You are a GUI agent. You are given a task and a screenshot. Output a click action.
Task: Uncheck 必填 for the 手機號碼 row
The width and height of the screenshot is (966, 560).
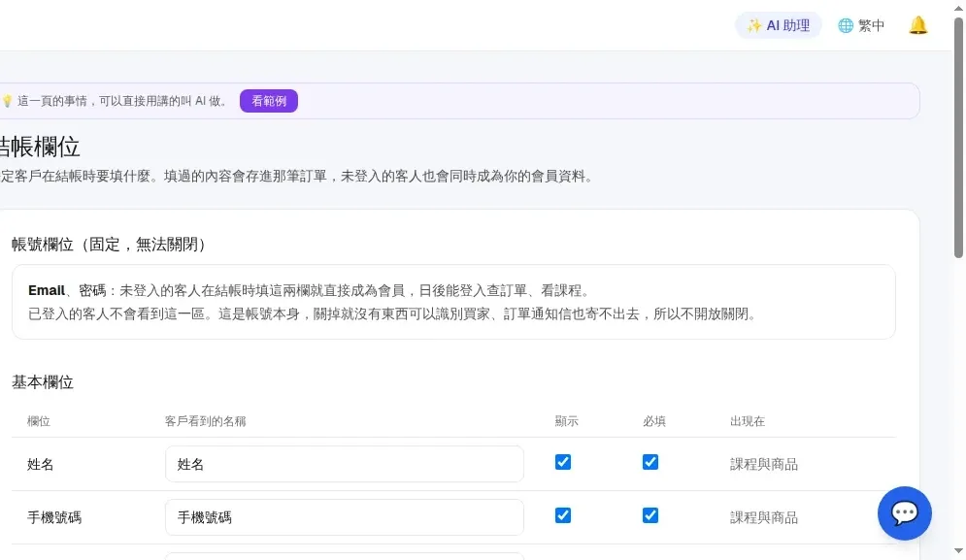click(650, 515)
